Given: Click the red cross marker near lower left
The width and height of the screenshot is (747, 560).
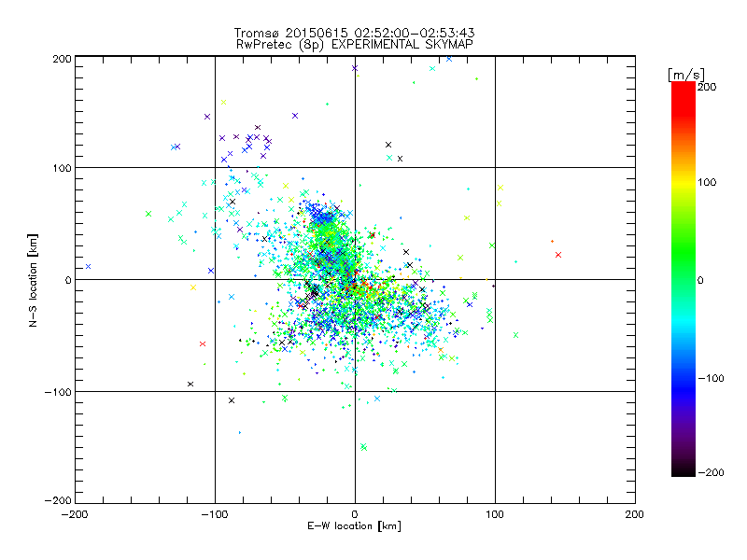Looking at the screenshot, I should [x=203, y=343].
